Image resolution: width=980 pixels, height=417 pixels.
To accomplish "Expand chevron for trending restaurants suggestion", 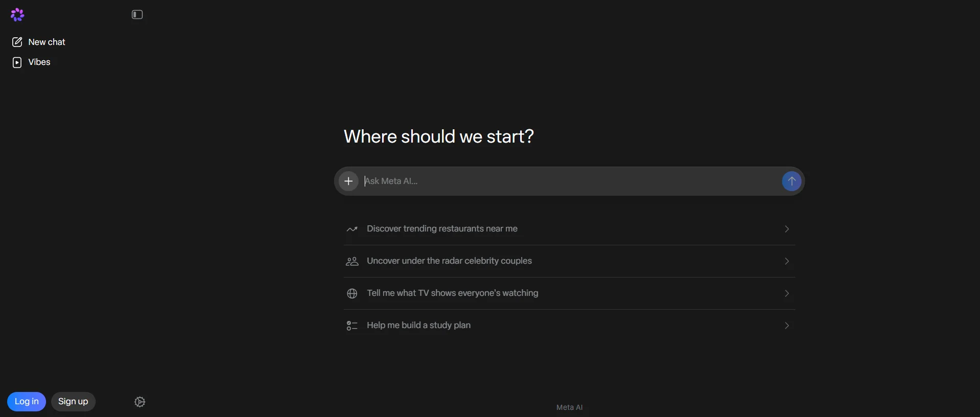I will pyautogui.click(x=787, y=229).
